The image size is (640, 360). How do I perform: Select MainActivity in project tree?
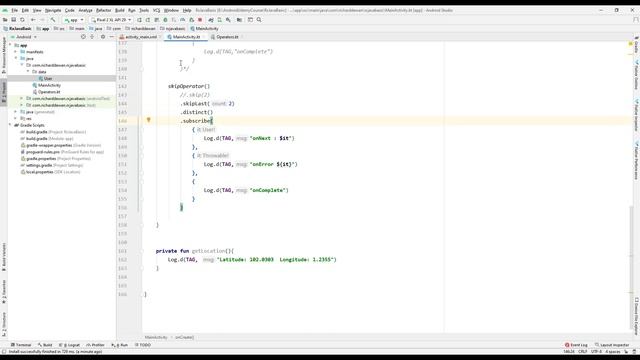point(49,85)
